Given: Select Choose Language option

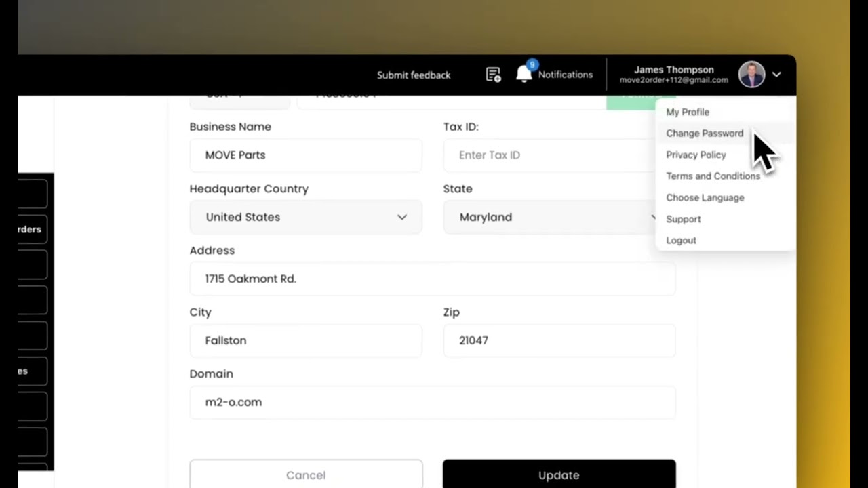Looking at the screenshot, I should (705, 198).
